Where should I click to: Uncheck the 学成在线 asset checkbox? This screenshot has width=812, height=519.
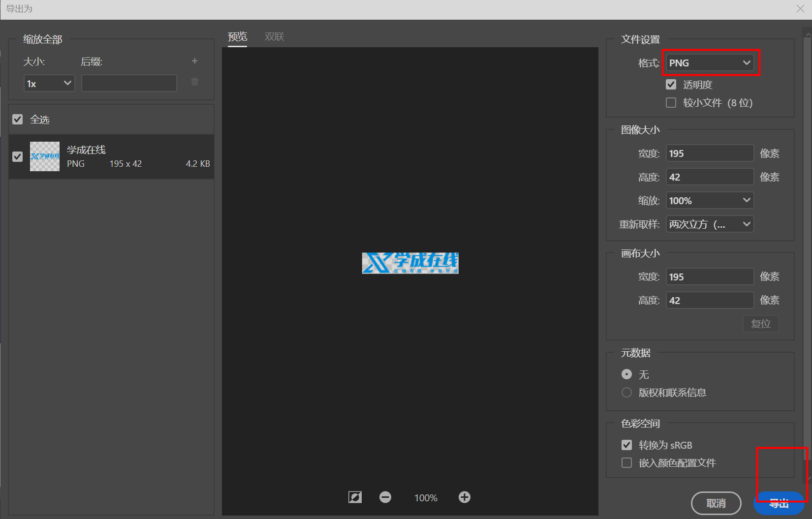click(18, 156)
